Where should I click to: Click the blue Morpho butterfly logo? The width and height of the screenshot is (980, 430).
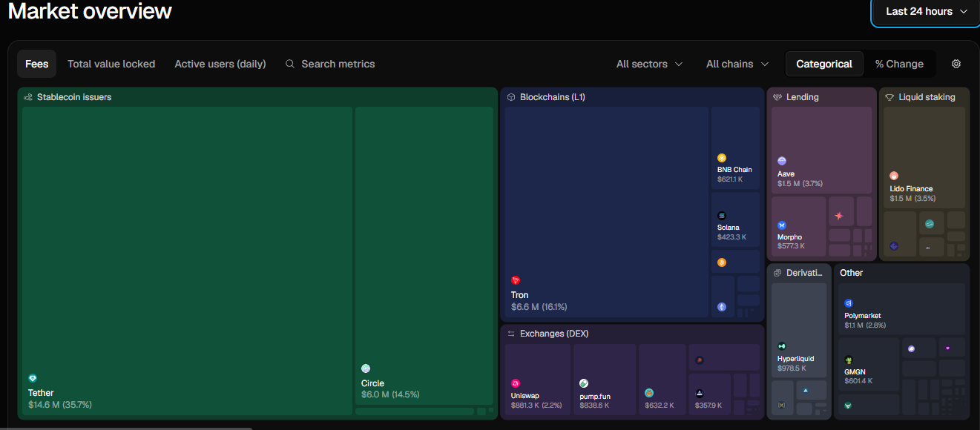pos(782,225)
